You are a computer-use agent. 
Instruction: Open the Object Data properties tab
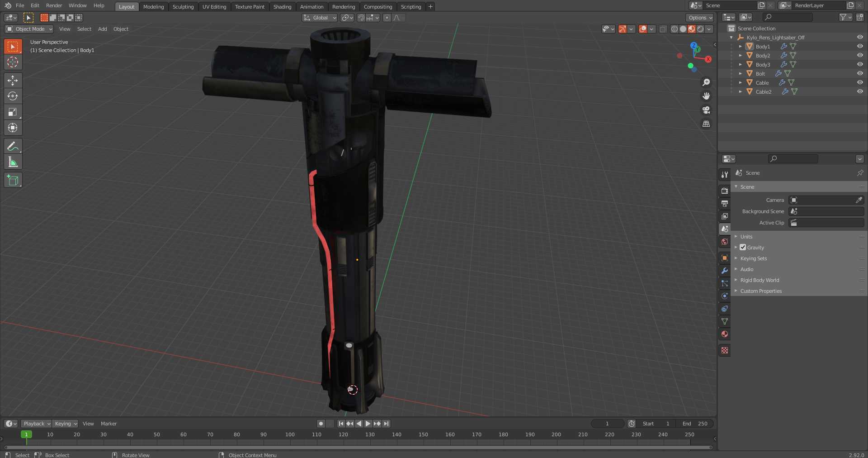[725, 321]
